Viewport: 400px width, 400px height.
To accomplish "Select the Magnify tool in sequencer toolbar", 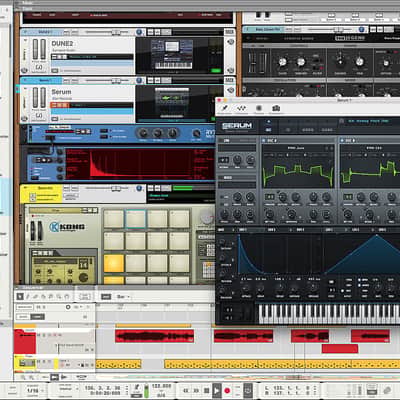I will 59,296.
